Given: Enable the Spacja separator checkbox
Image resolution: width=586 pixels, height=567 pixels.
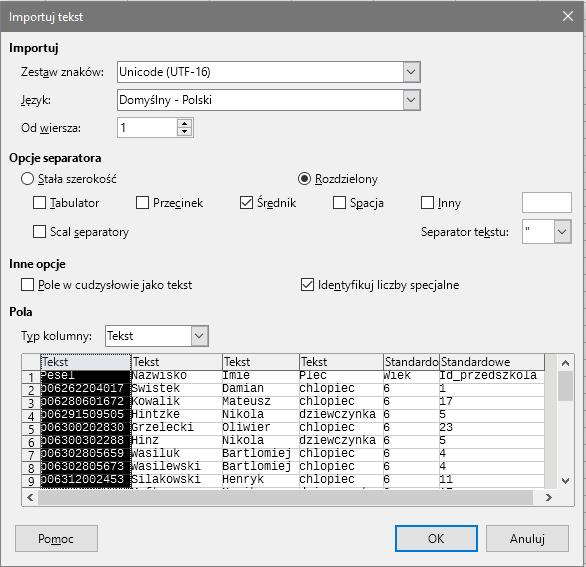Looking at the screenshot, I should click(339, 203).
